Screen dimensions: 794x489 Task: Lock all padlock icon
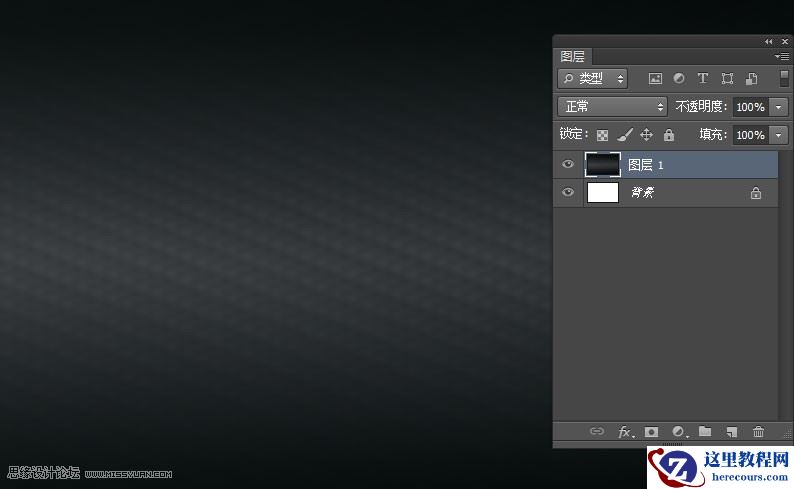coord(669,135)
